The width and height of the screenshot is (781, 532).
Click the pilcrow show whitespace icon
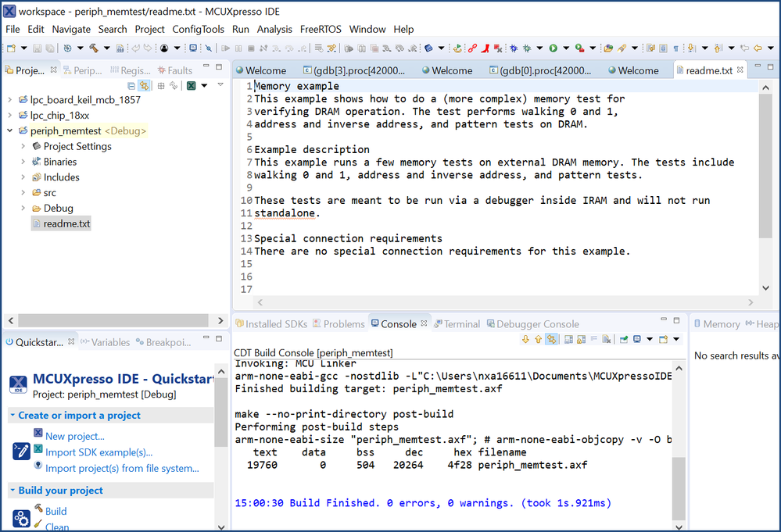pos(676,48)
